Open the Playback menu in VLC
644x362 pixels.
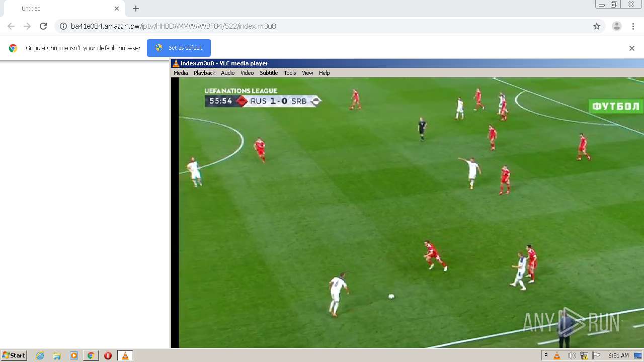(x=204, y=73)
